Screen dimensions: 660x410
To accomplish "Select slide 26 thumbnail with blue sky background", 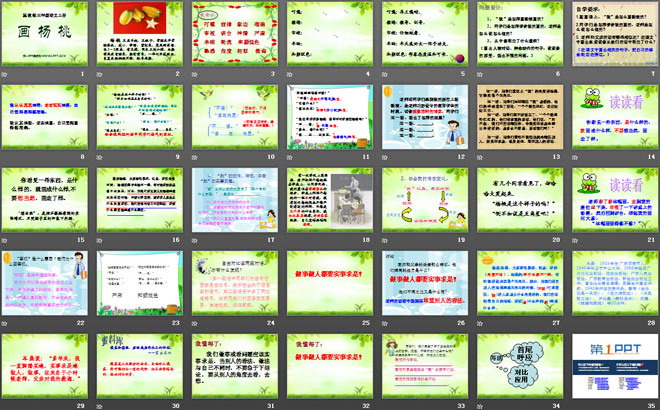I will coord(425,283).
